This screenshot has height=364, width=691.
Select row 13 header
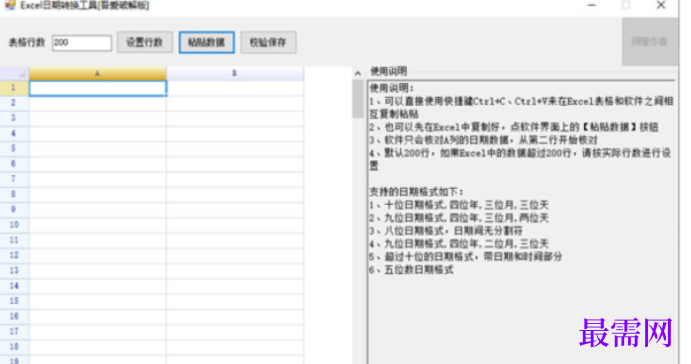tap(14, 271)
